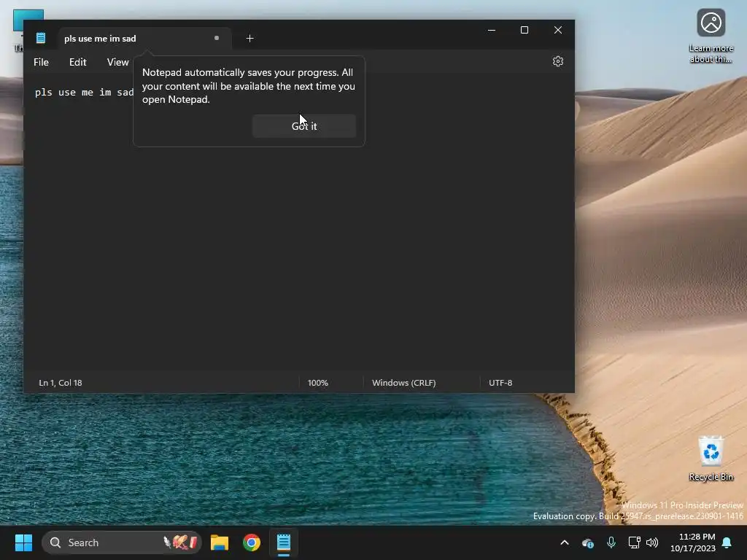Minimize the Notepad window

click(x=492, y=30)
